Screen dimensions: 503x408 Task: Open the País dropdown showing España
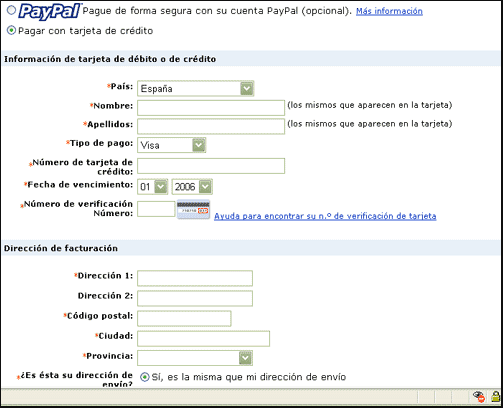pos(196,89)
